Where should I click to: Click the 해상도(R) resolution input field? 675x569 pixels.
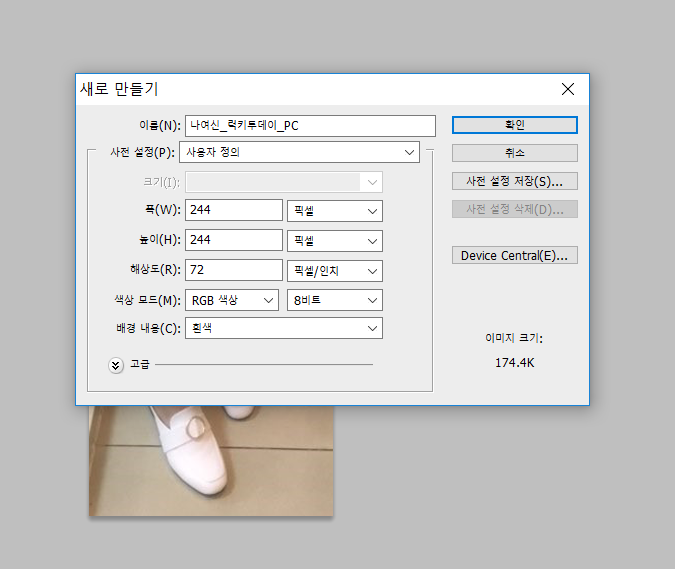pos(234,270)
